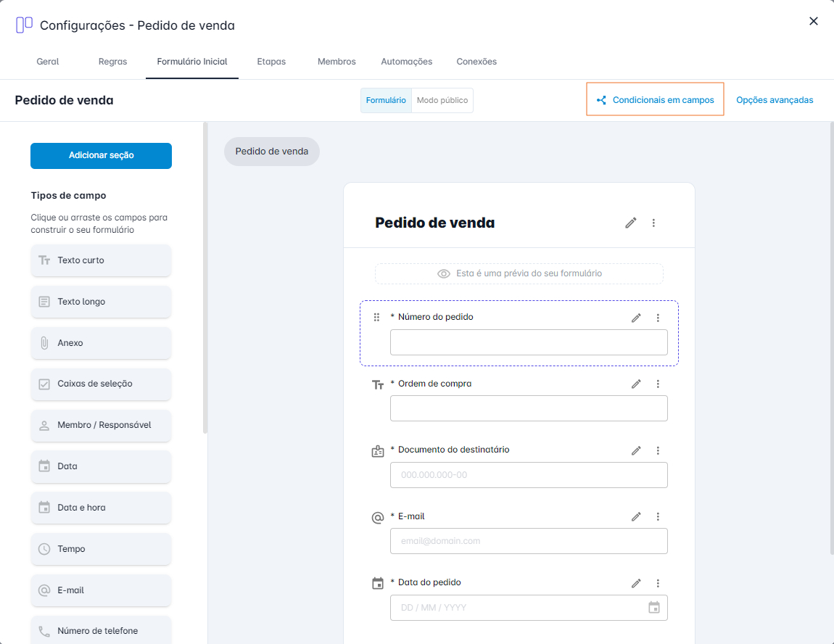Click the Ordem de compra input box
Screen dimensions: 834x644
pyautogui.click(x=529, y=408)
